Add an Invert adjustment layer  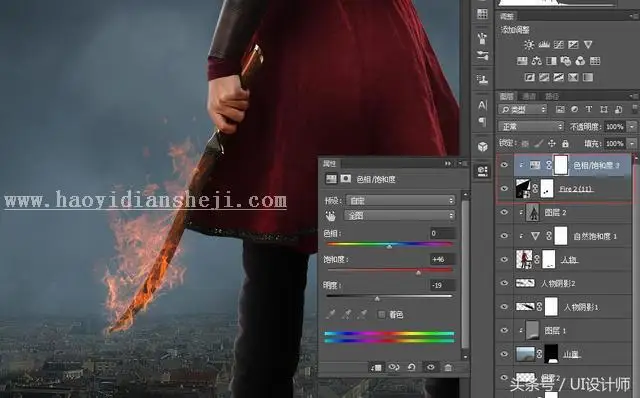click(529, 77)
